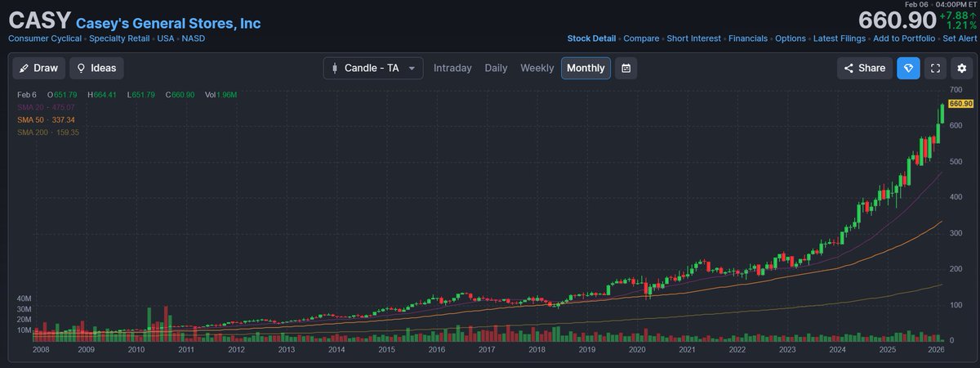980x368 pixels.
Task: Open Casey's General Stores, Inc link
Action: tap(168, 23)
